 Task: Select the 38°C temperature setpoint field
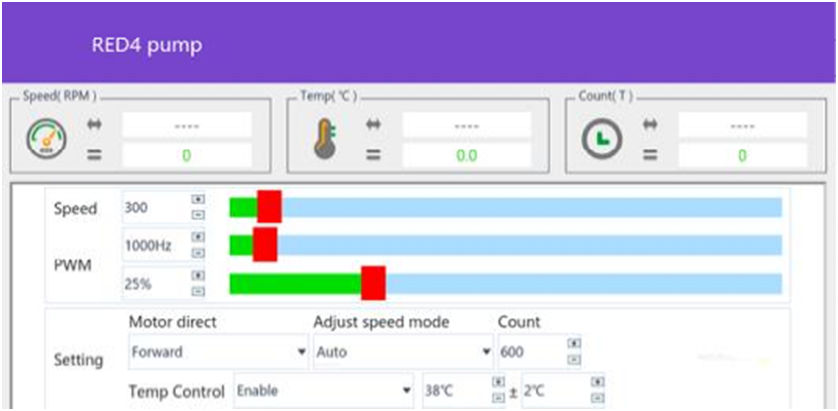[455, 391]
